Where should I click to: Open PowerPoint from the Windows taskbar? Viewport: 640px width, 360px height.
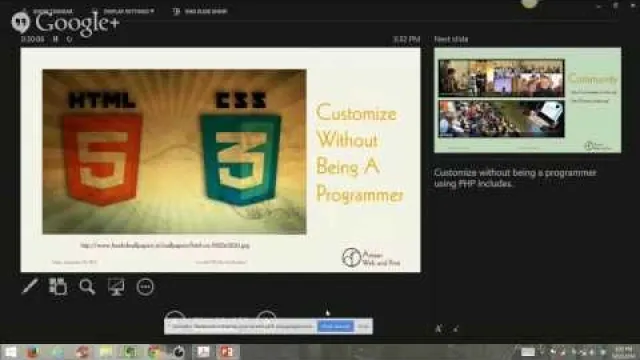(x=227, y=351)
